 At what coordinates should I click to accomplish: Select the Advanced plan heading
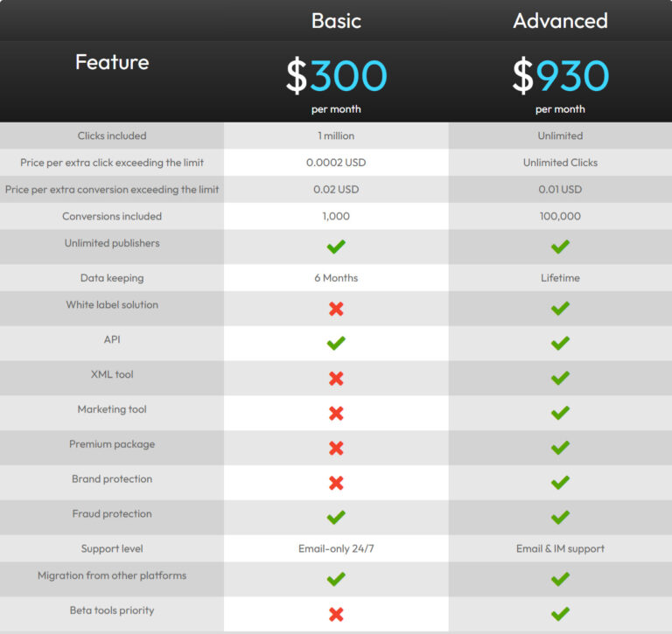click(561, 21)
